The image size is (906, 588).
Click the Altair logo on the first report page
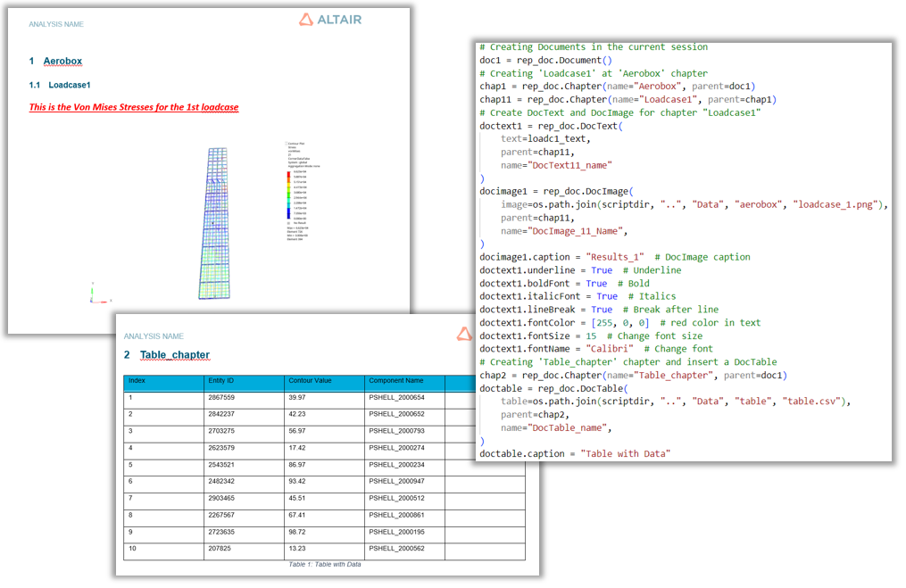tap(330, 18)
